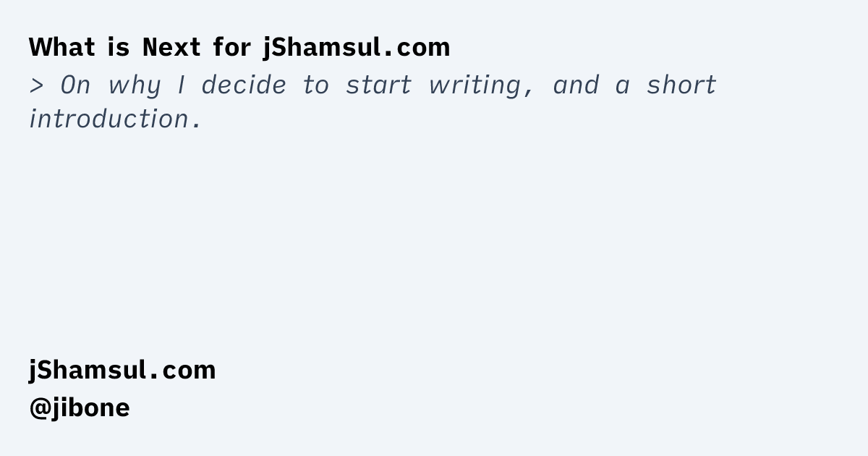This screenshot has height=456, width=868.
Task: Click the word "What" in the headline
Action: pos(62,48)
